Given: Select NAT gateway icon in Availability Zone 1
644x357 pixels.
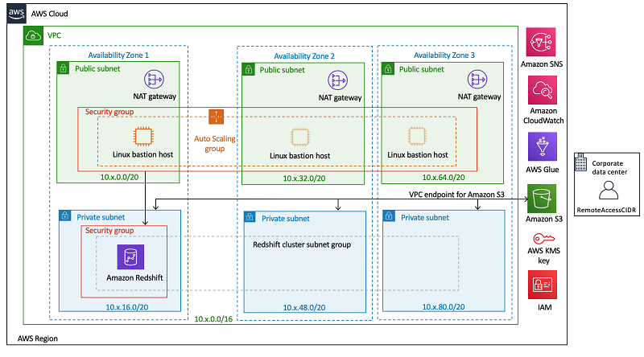Looking at the screenshot, I should [x=154, y=79].
